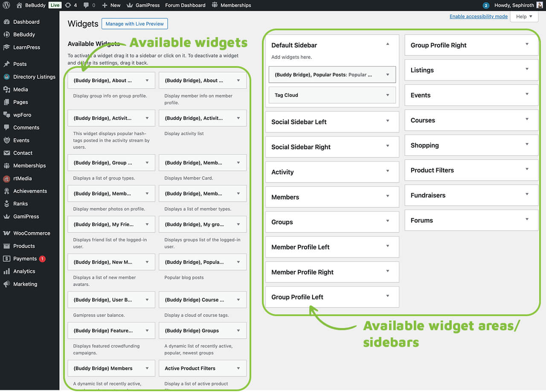Image resolution: width=546 pixels, height=392 pixels.
Task: Open the comments bubble icon in admin bar
Action: pyautogui.click(x=87, y=5)
